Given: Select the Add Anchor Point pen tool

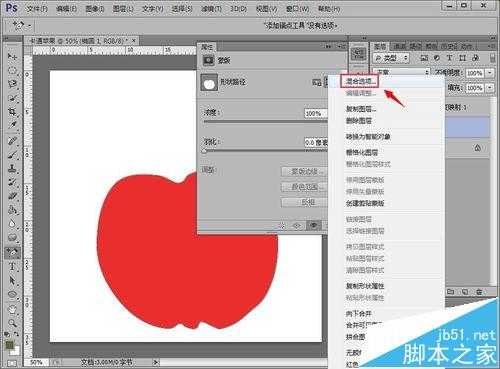Looking at the screenshot, I should [x=12, y=253].
